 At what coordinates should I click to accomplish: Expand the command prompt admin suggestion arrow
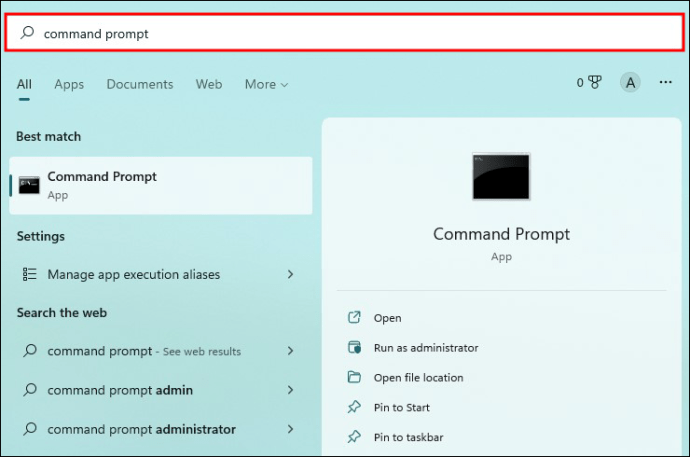pyautogui.click(x=290, y=390)
